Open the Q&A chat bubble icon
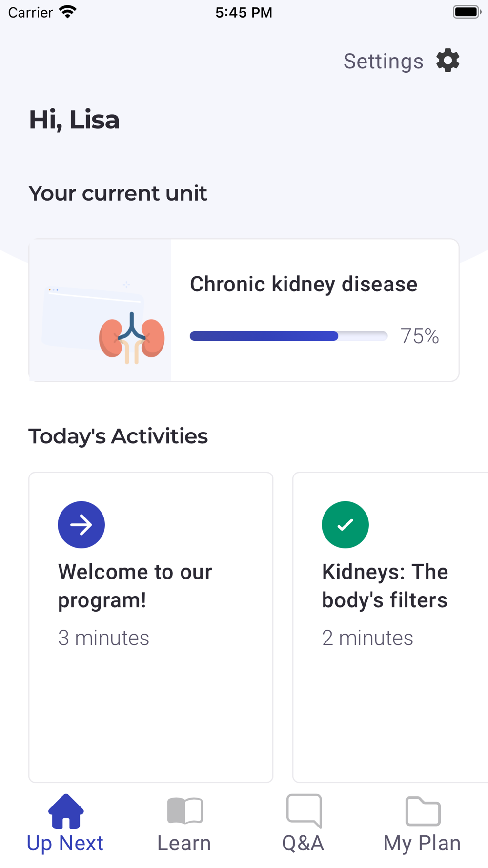 click(304, 811)
